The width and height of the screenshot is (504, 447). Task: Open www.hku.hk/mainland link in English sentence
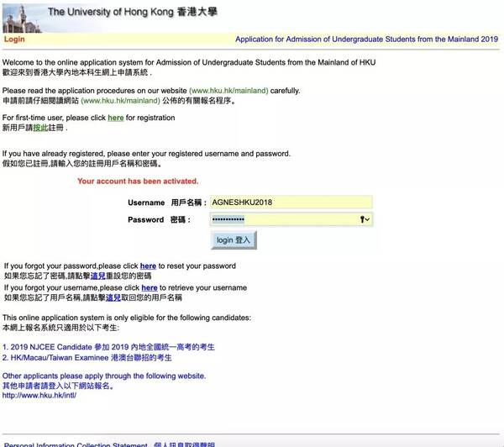pyautogui.click(x=228, y=91)
